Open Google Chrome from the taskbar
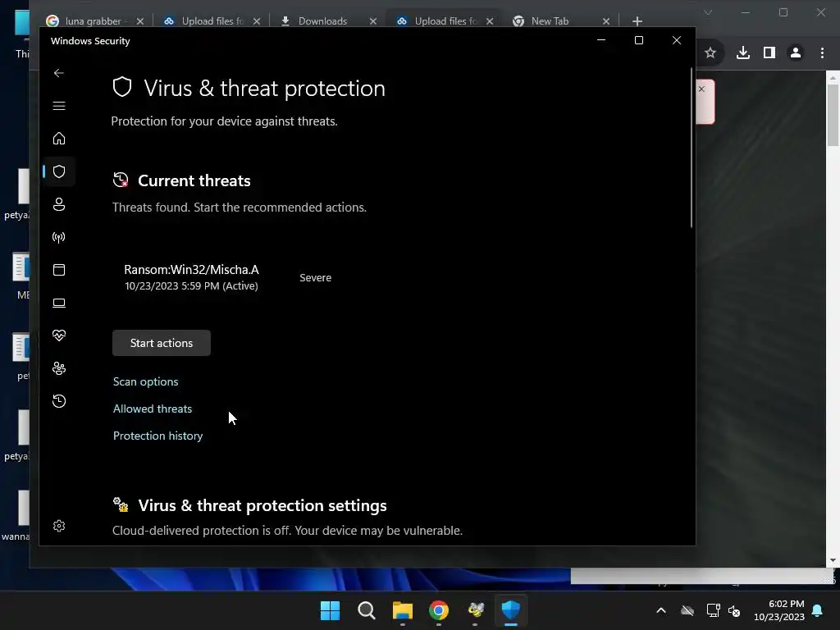The image size is (840, 630). pyautogui.click(x=439, y=610)
